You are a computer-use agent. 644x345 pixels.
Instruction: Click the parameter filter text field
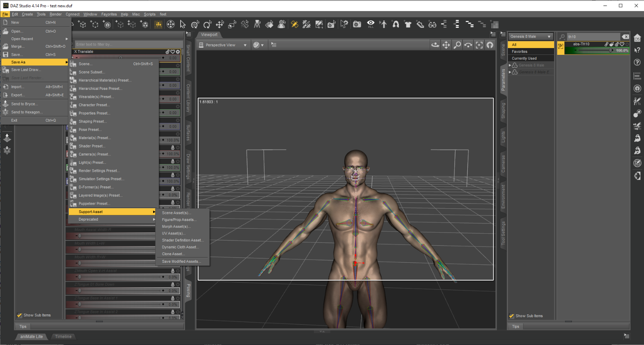coord(128,44)
